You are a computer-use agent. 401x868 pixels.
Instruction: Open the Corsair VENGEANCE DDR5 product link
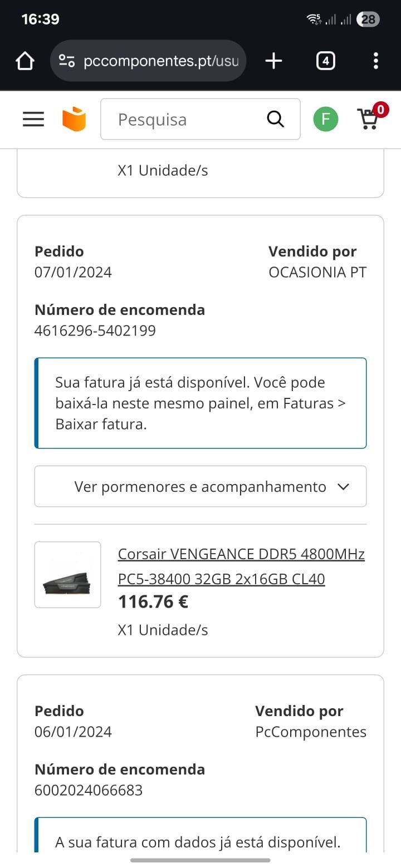tap(242, 566)
